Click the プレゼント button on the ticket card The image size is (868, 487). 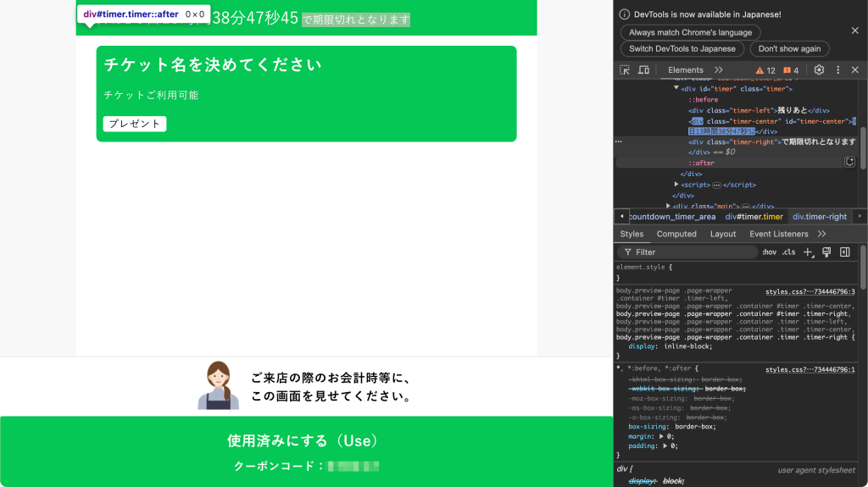[x=135, y=124]
